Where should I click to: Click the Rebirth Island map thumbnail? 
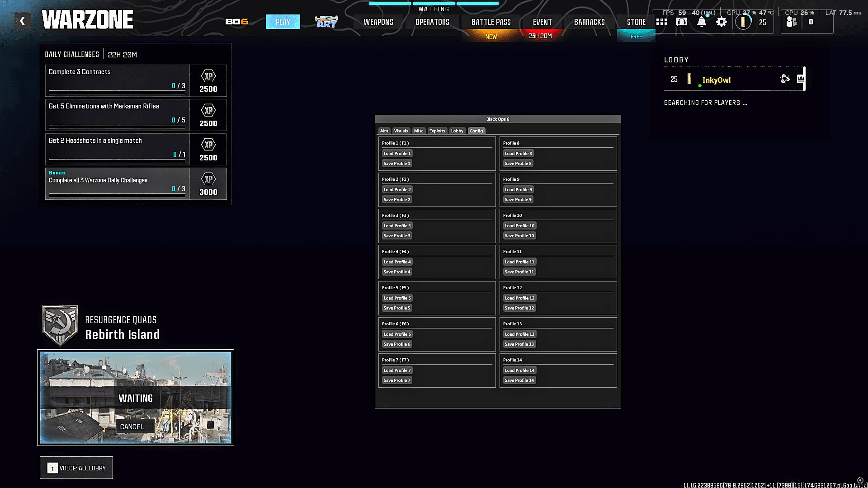tap(136, 398)
